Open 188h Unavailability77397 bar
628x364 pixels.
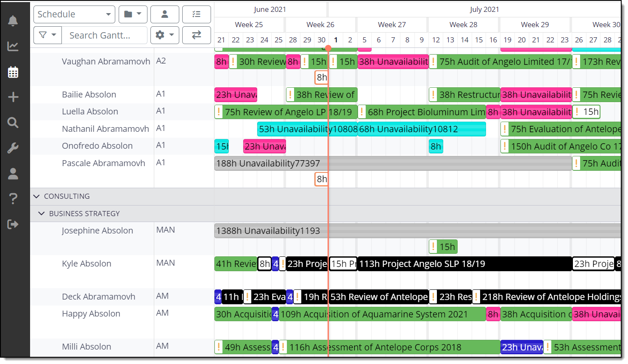[393, 164]
